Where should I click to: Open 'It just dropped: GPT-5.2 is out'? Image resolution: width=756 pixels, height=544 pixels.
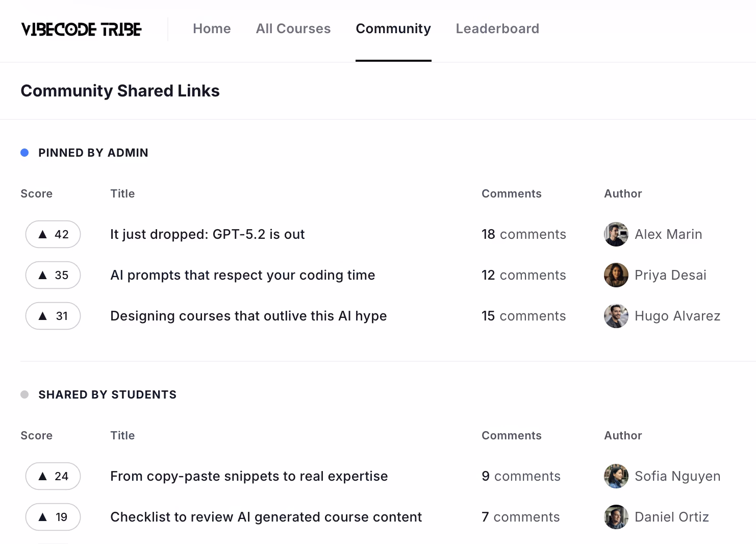click(207, 234)
